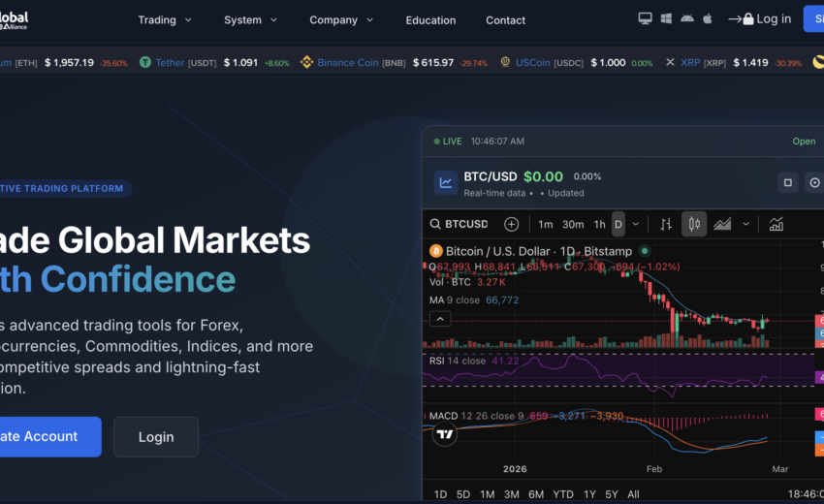
Task: Click the Windows download icon
Action: tap(666, 18)
